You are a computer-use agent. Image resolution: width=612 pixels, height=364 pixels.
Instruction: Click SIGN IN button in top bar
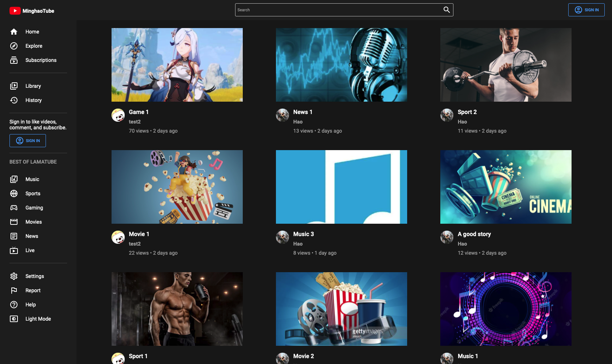click(586, 10)
